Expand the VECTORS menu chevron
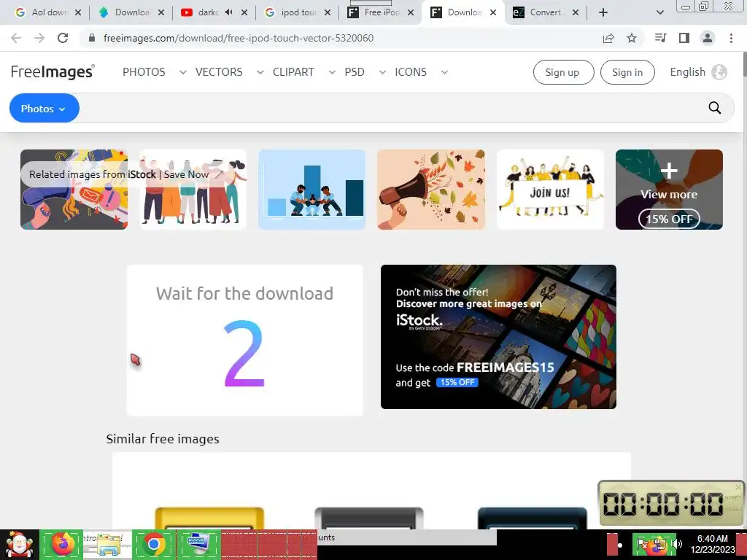Image resolution: width=747 pixels, height=560 pixels. 260,72
